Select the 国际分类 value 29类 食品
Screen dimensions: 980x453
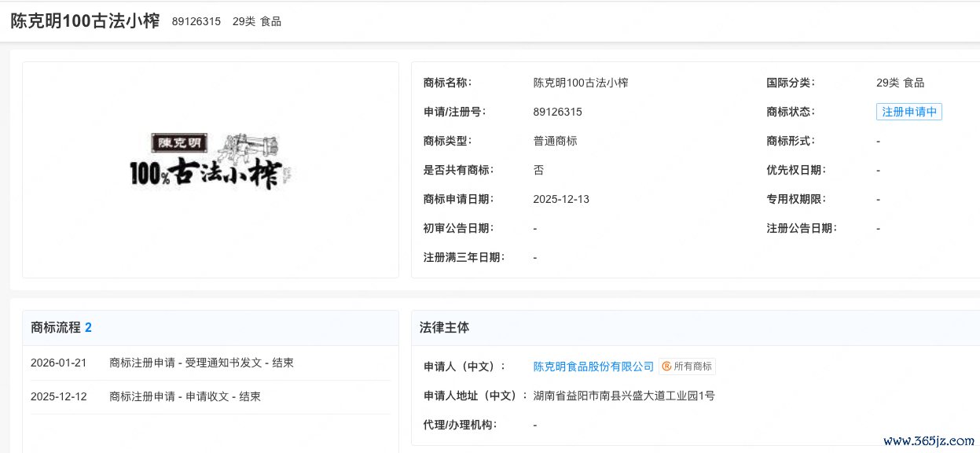(901, 83)
